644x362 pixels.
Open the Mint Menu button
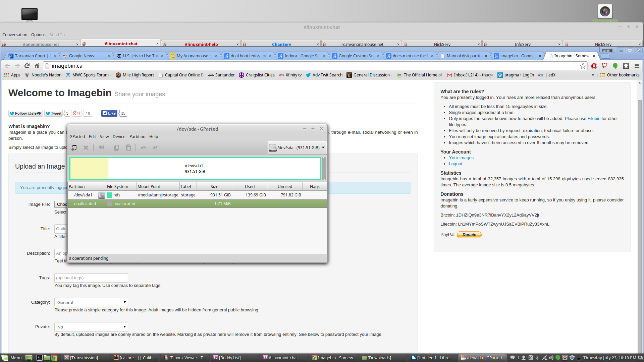click(x=12, y=358)
